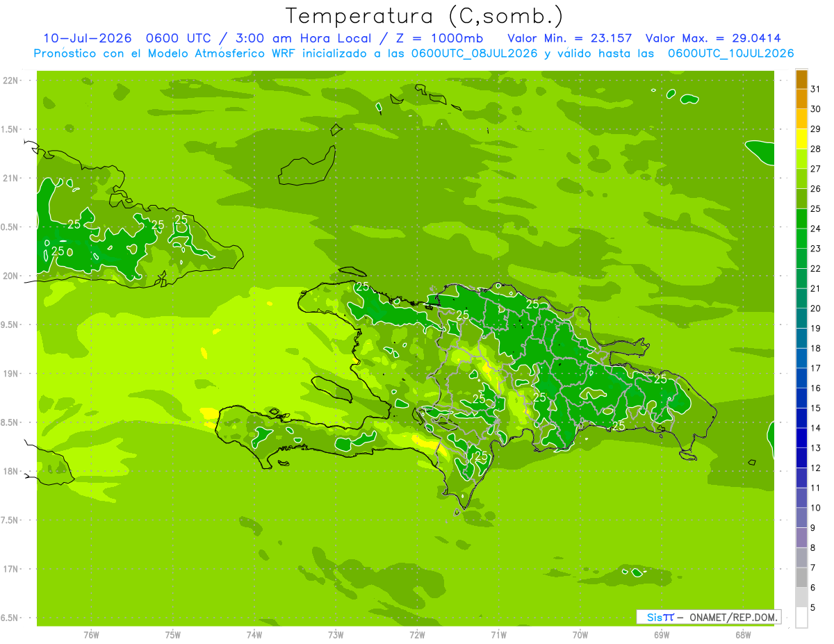Pick the white colorbar swatch below label 5
Image resolution: width=834 pixels, height=644 pixels.
pyautogui.click(x=801, y=618)
